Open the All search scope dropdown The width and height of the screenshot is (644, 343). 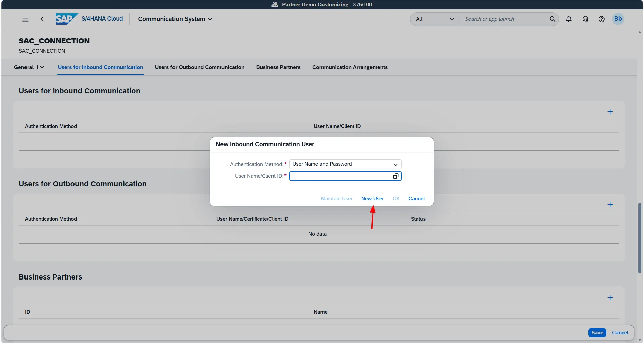435,19
